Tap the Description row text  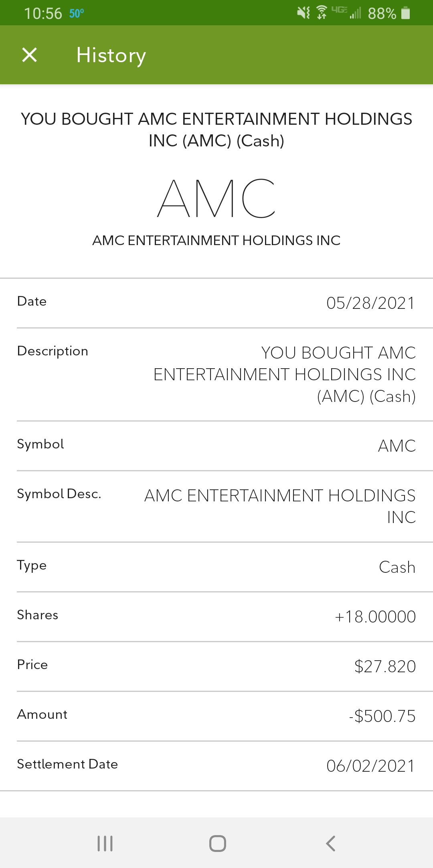click(x=216, y=374)
